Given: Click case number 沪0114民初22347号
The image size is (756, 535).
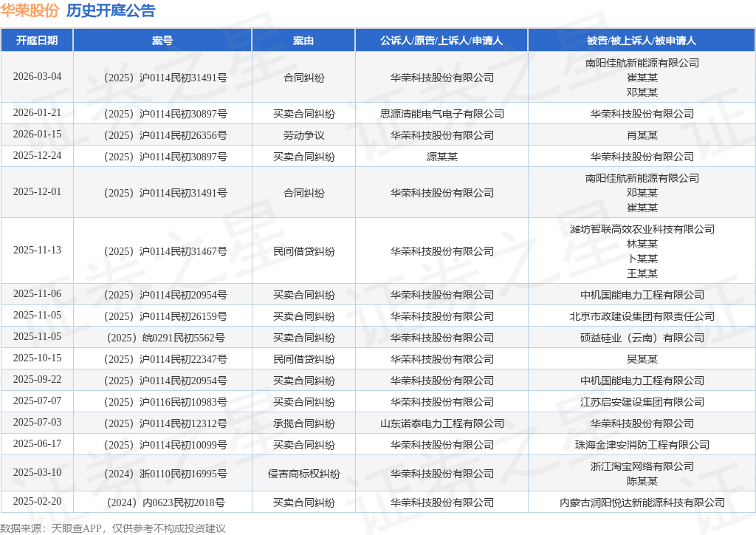Looking at the screenshot, I should click(165, 359).
